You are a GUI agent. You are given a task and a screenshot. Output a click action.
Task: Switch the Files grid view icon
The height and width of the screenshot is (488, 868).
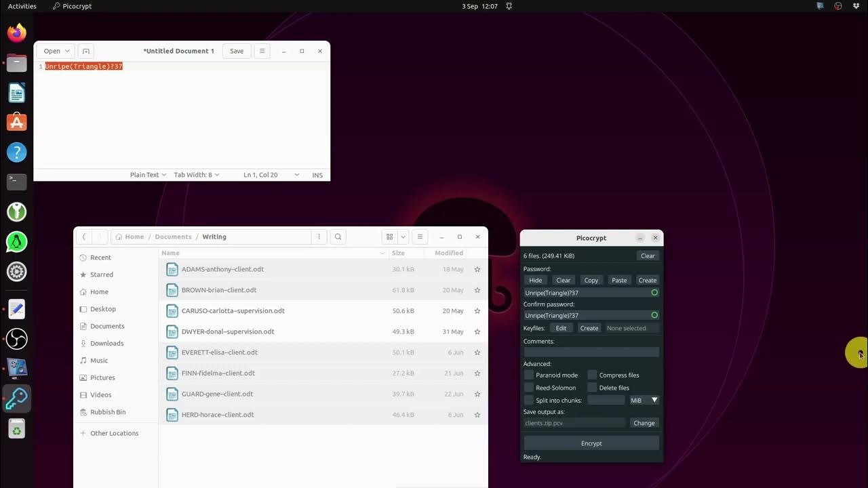pos(389,237)
